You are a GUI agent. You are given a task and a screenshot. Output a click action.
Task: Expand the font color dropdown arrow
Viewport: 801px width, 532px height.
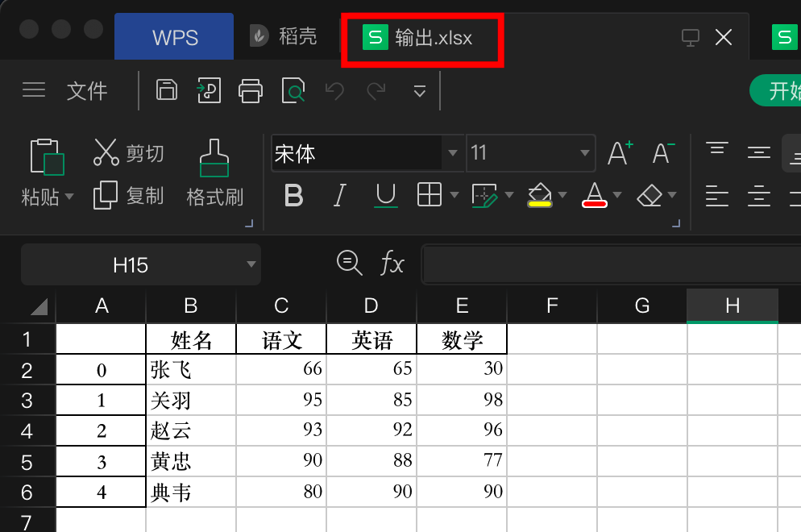pyautogui.click(x=617, y=195)
